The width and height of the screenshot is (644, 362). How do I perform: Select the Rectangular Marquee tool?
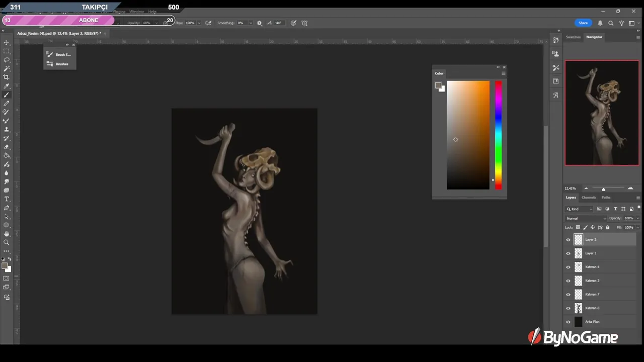(x=7, y=51)
